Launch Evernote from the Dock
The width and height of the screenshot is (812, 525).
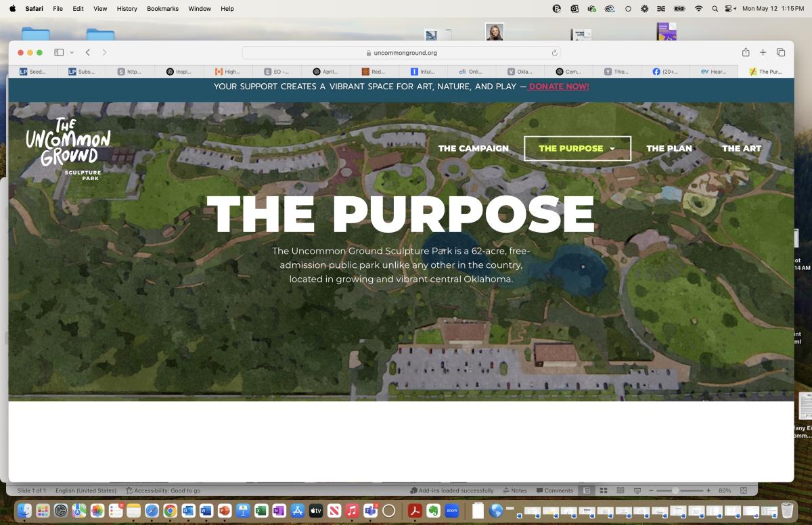click(x=433, y=511)
